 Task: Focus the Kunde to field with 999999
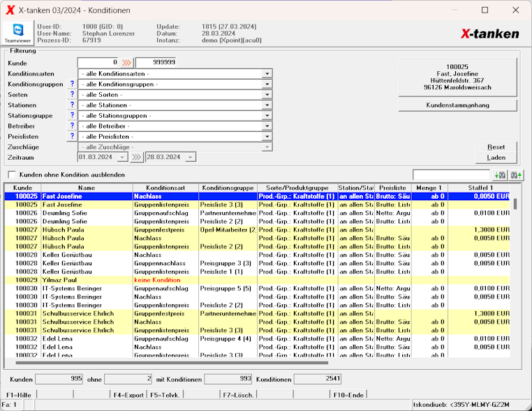click(x=156, y=62)
